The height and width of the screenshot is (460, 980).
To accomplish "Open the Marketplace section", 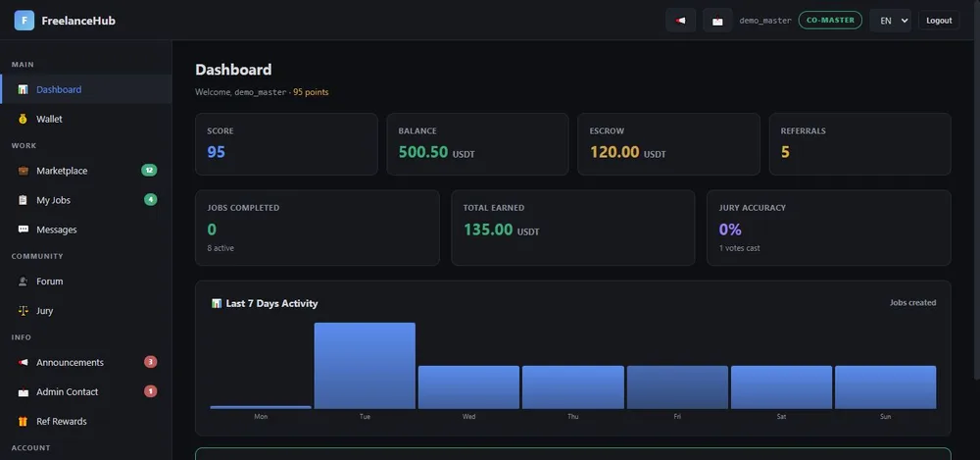I will [85, 171].
